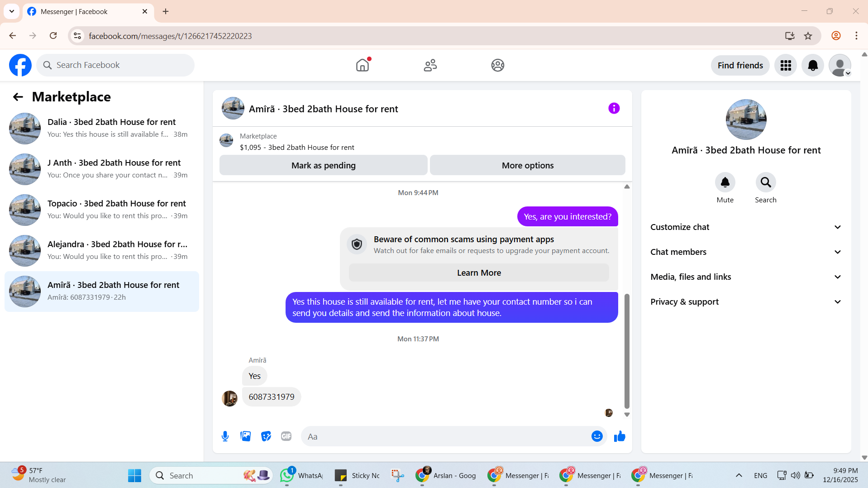The image size is (868, 488).
Task: Go back in browser history
Action: click(13, 36)
